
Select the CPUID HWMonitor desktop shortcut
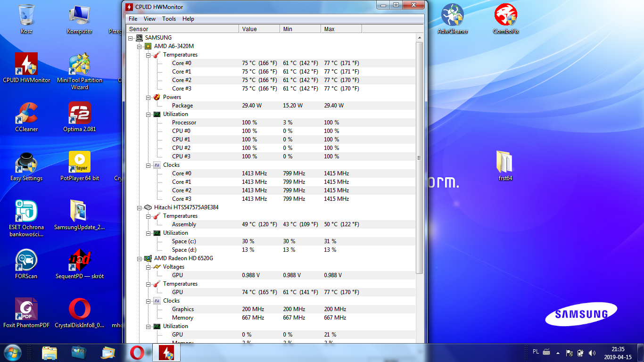[x=26, y=67]
